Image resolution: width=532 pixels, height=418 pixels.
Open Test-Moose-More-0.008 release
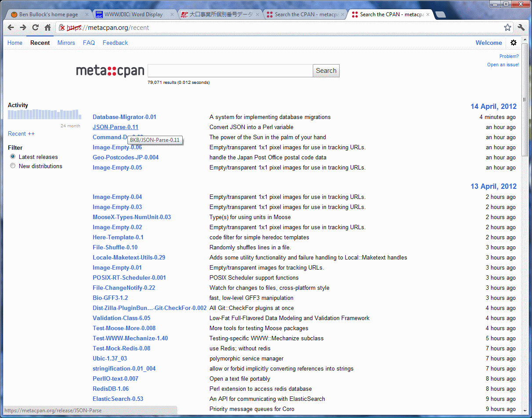tap(124, 328)
